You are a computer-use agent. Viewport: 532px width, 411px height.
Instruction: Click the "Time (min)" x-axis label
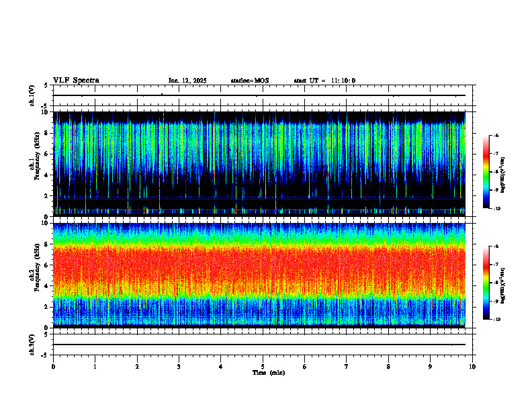[x=269, y=373]
